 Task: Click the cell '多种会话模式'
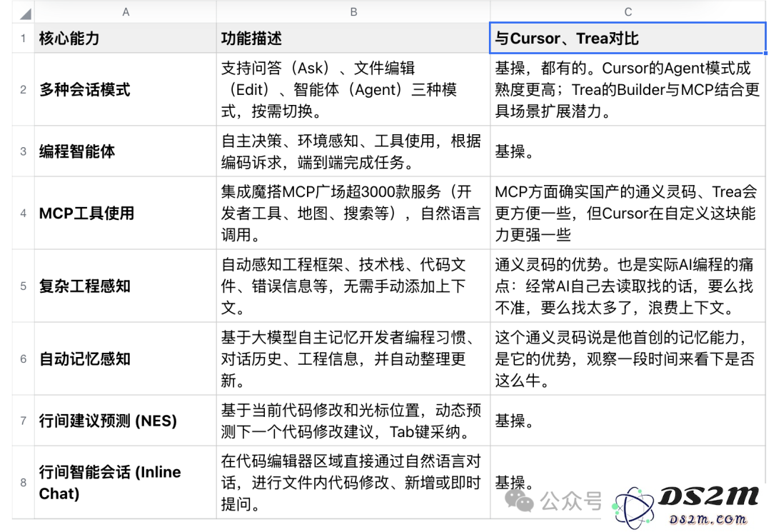tap(126, 89)
